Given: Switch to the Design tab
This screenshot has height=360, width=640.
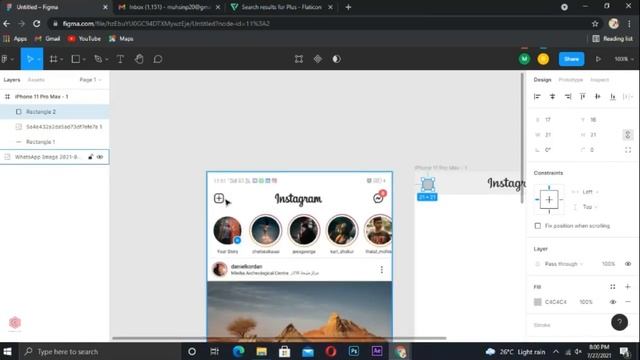Looking at the screenshot, I should click(x=542, y=80).
